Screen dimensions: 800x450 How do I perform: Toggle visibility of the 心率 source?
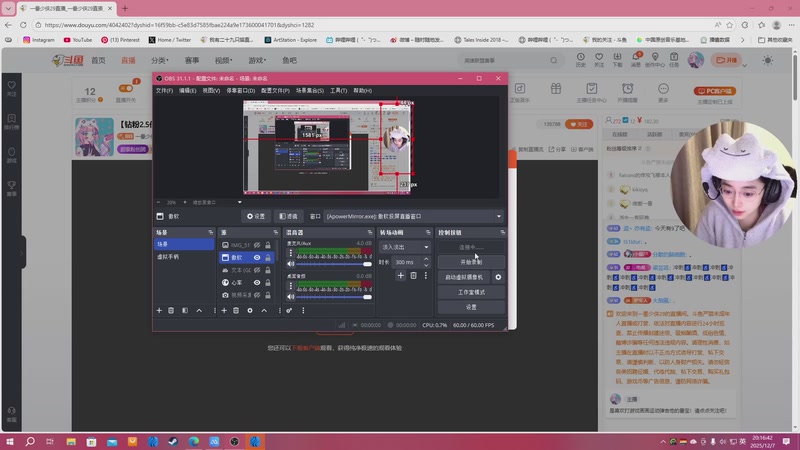[257, 283]
